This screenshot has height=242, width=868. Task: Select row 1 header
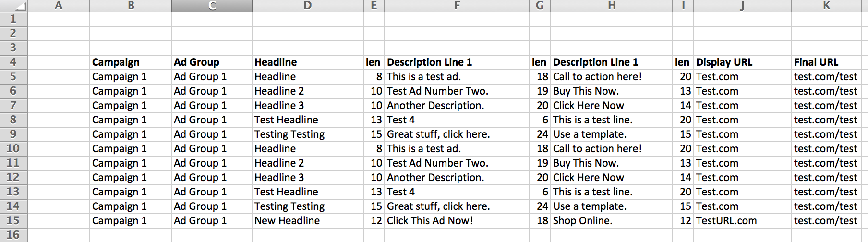(x=13, y=19)
